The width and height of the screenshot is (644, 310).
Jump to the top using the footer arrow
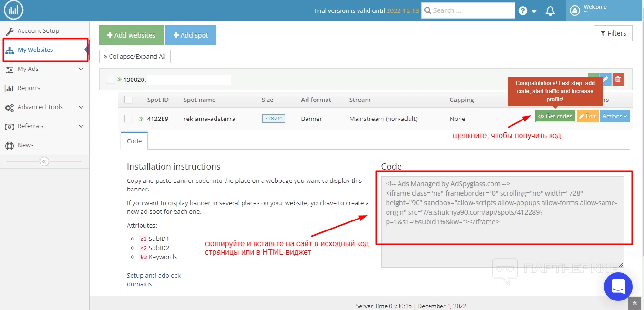634,303
